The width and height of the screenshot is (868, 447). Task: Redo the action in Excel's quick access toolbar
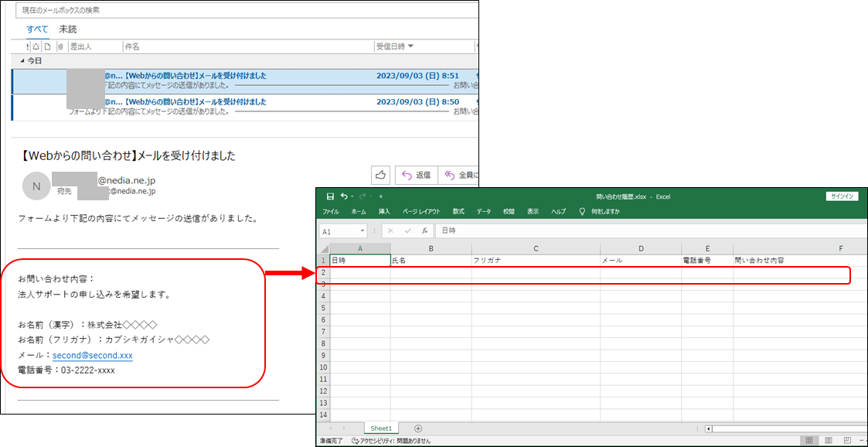tap(363, 196)
